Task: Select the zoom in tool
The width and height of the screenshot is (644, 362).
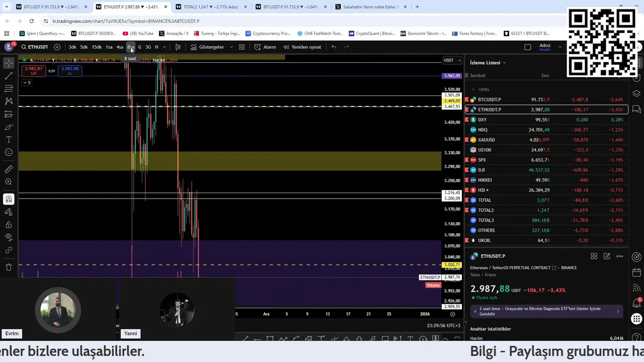Action: click(x=9, y=182)
